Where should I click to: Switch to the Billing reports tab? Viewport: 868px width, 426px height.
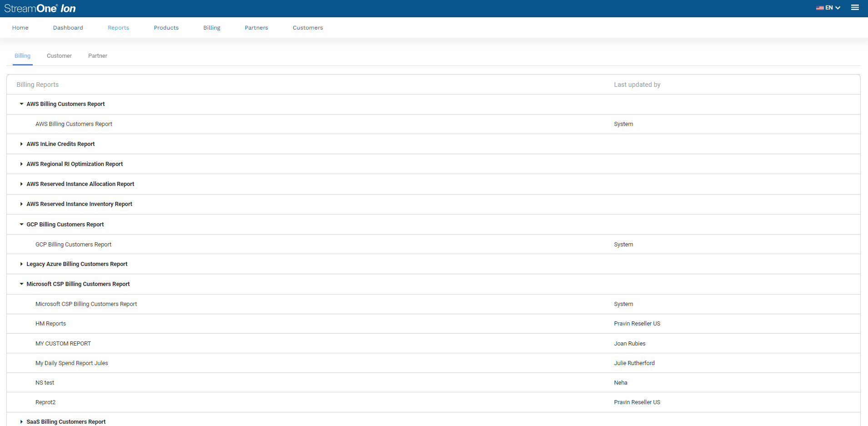[x=22, y=56]
